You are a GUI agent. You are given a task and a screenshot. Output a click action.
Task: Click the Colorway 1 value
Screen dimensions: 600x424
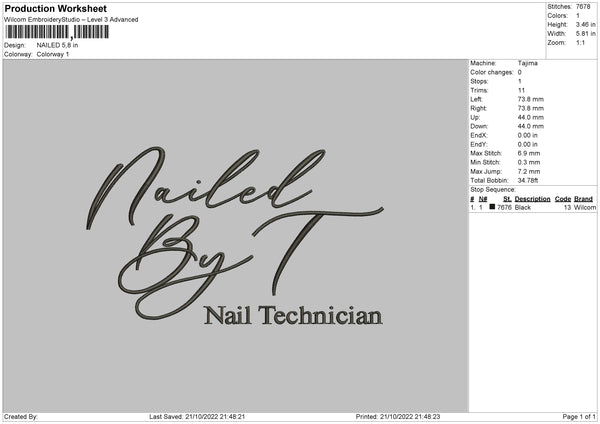click(53, 54)
